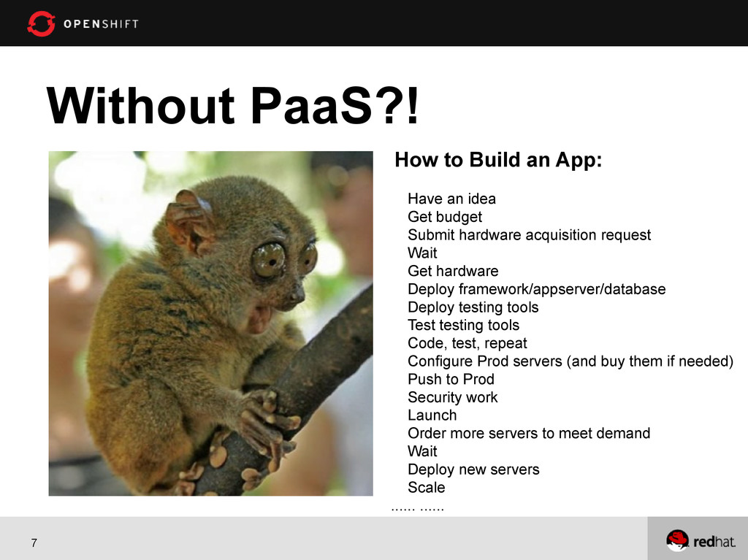The height and width of the screenshot is (560, 748).
Task: Select the 'Get hardware' line
Action: coord(453,271)
